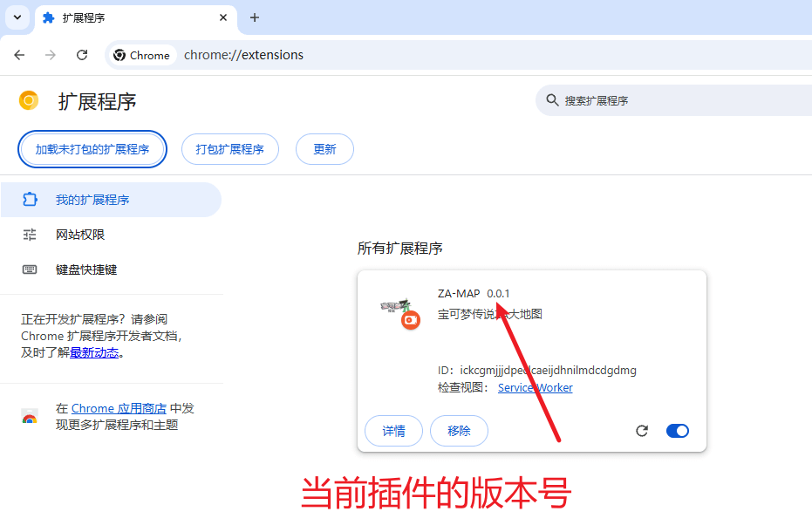This screenshot has width=812, height=532.
Task: Open a new tab with the plus icon
Action: click(x=254, y=18)
